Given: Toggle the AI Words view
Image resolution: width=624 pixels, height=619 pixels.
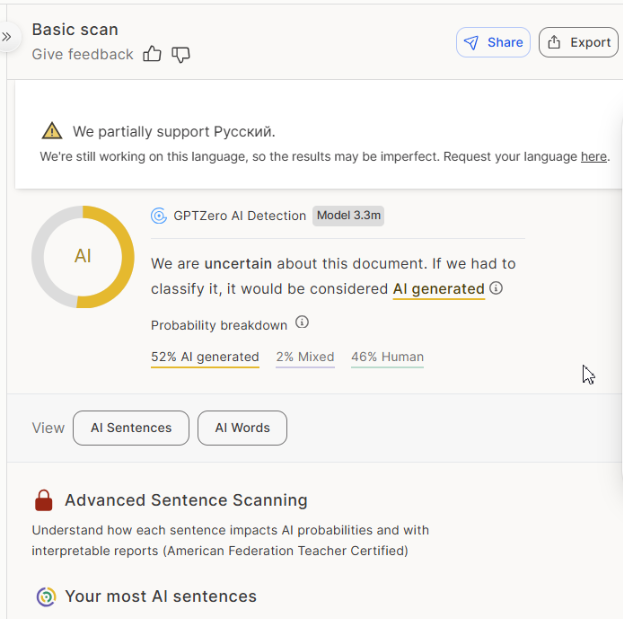Looking at the screenshot, I should [x=242, y=428].
